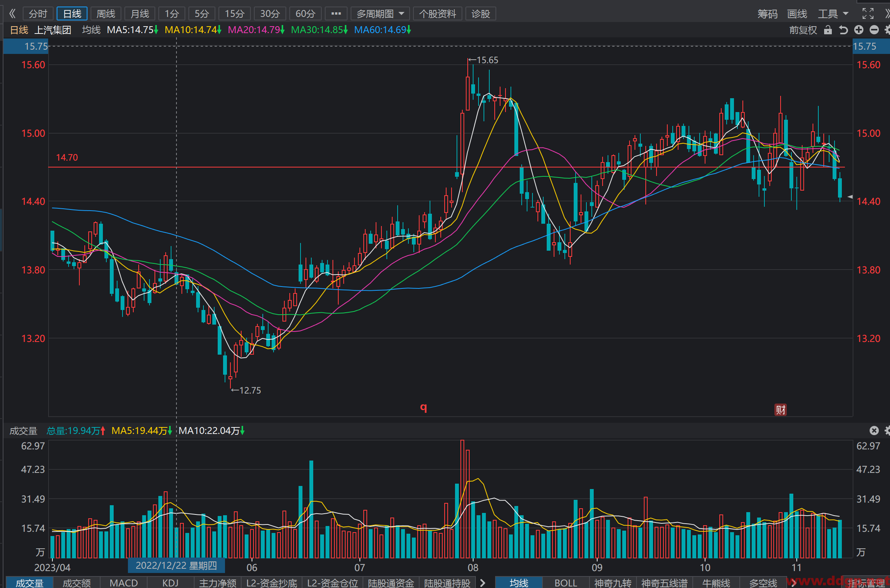
Task: Switch chart to 日线 daily period
Action: pos(72,14)
